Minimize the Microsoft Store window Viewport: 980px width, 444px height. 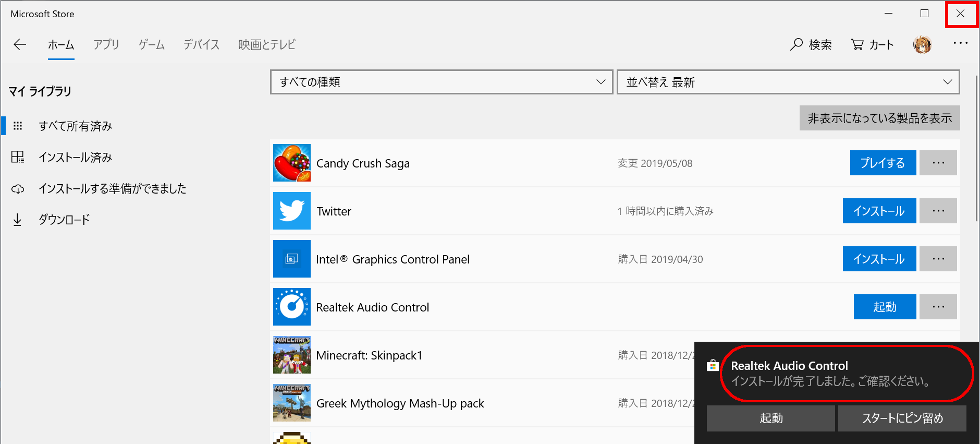[x=889, y=14]
